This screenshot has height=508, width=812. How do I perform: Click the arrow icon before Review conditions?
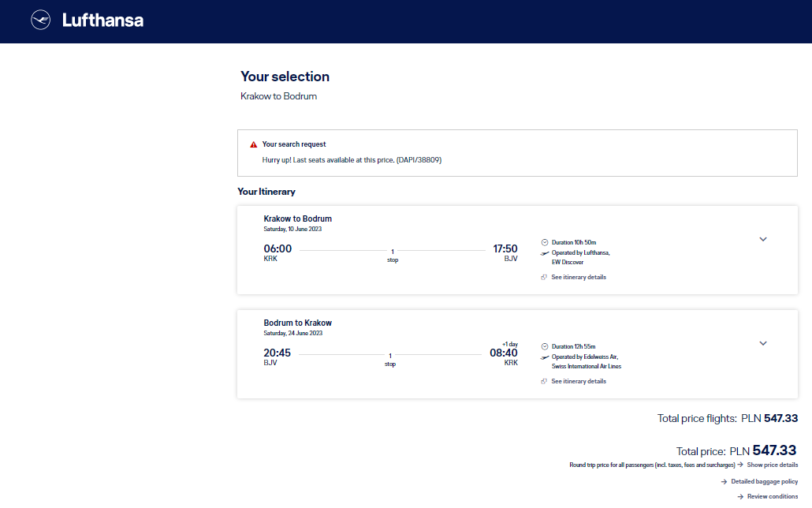pyautogui.click(x=740, y=497)
